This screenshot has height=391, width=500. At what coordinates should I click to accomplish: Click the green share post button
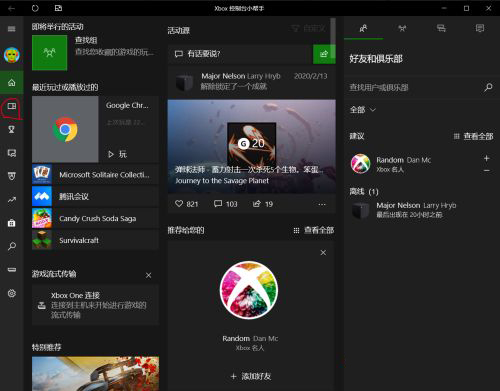coord(324,54)
